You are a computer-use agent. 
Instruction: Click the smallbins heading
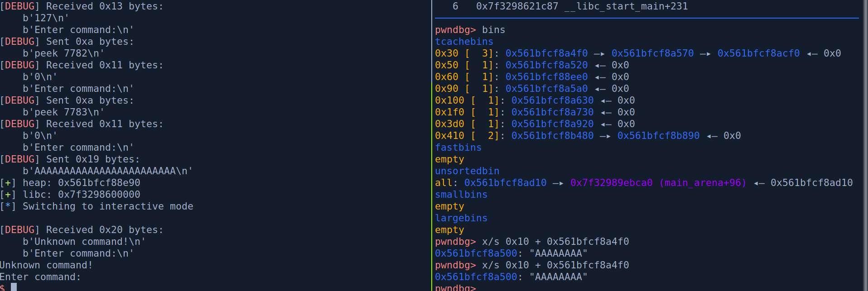(x=461, y=195)
